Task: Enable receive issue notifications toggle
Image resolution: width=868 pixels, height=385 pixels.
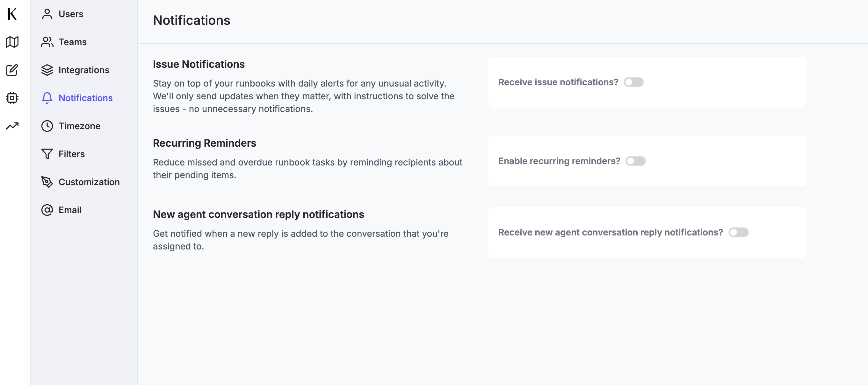Action: pos(633,82)
